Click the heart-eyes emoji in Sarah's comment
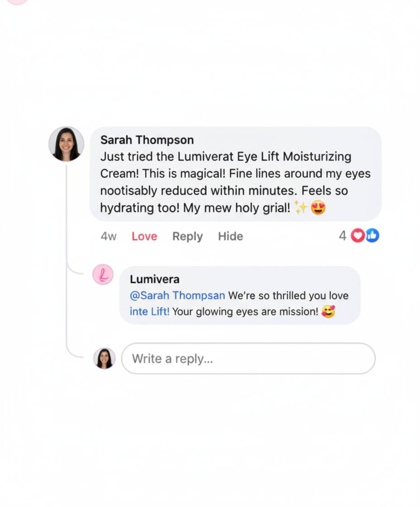 click(318, 207)
